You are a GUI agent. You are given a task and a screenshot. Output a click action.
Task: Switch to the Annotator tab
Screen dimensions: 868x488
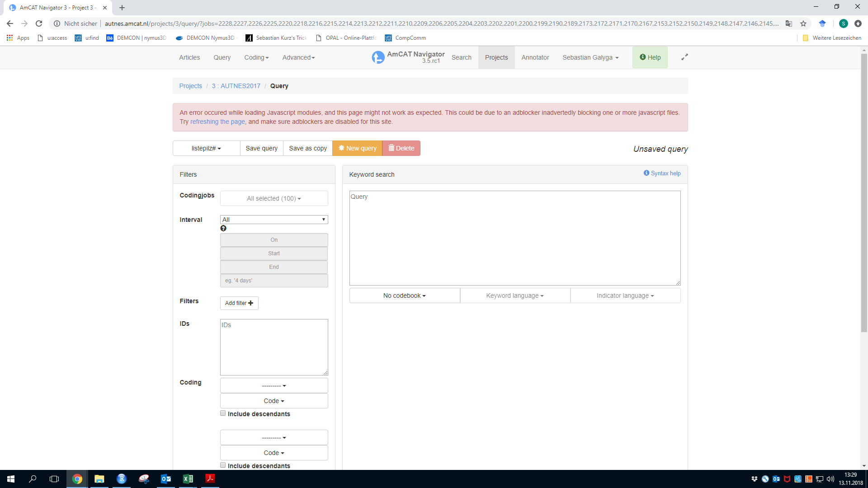pyautogui.click(x=535, y=57)
